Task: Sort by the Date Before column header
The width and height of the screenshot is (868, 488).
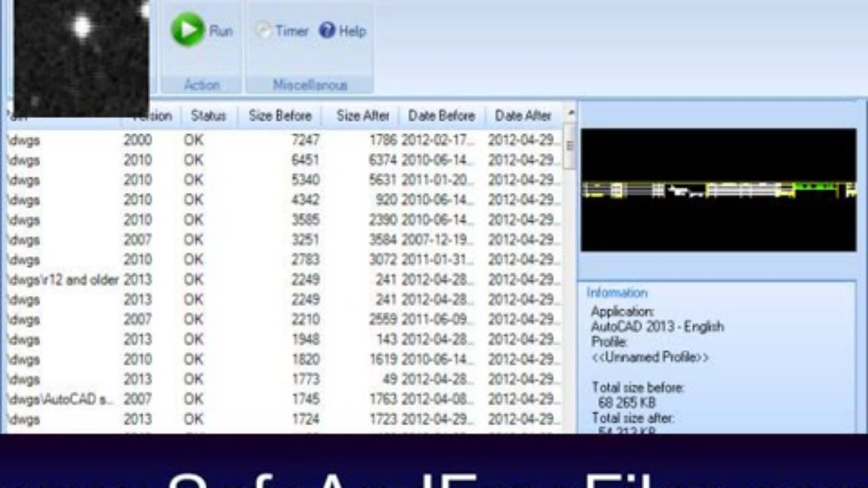Action: point(441,116)
